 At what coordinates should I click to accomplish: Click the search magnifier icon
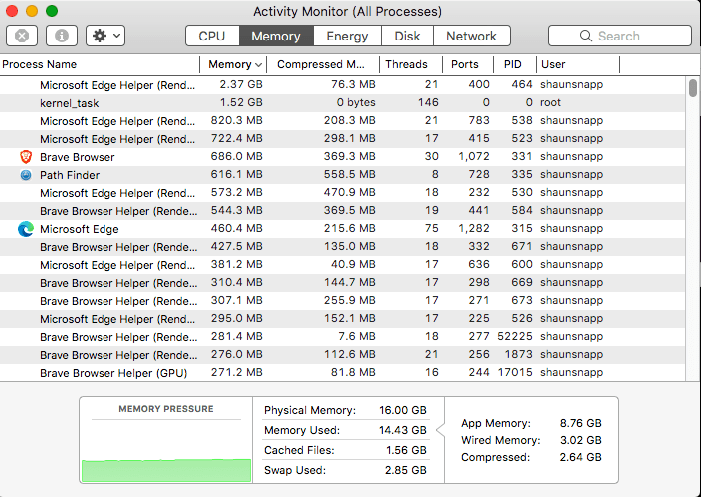point(585,36)
